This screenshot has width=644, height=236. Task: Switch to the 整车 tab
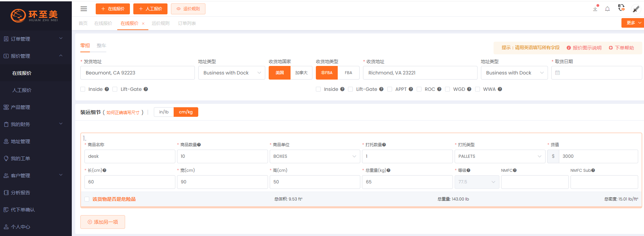[x=101, y=46]
